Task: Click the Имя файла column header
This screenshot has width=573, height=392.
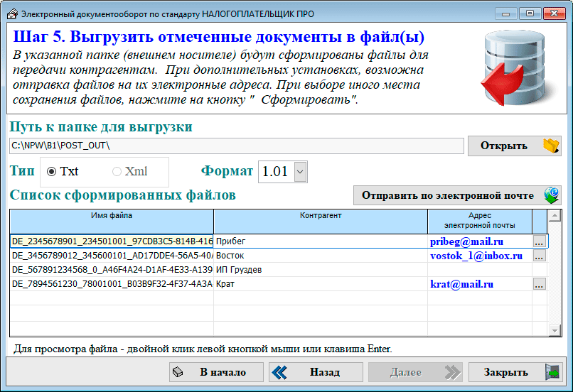Action: coord(112,221)
